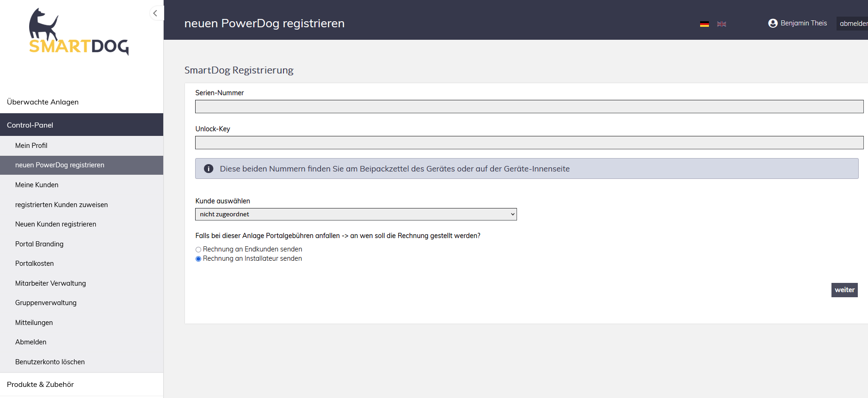Click the abmelden button in header
This screenshot has width=868, height=398.
click(x=853, y=24)
